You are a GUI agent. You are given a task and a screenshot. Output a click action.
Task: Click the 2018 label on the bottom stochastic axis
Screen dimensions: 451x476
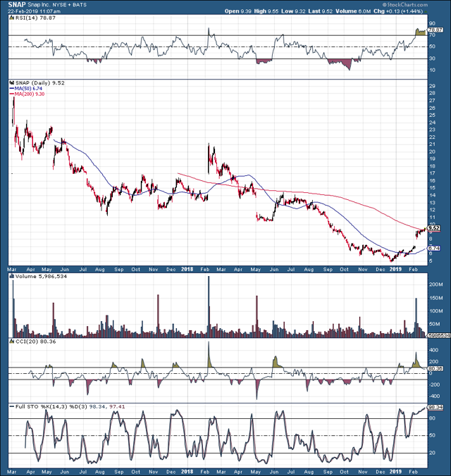click(187, 472)
